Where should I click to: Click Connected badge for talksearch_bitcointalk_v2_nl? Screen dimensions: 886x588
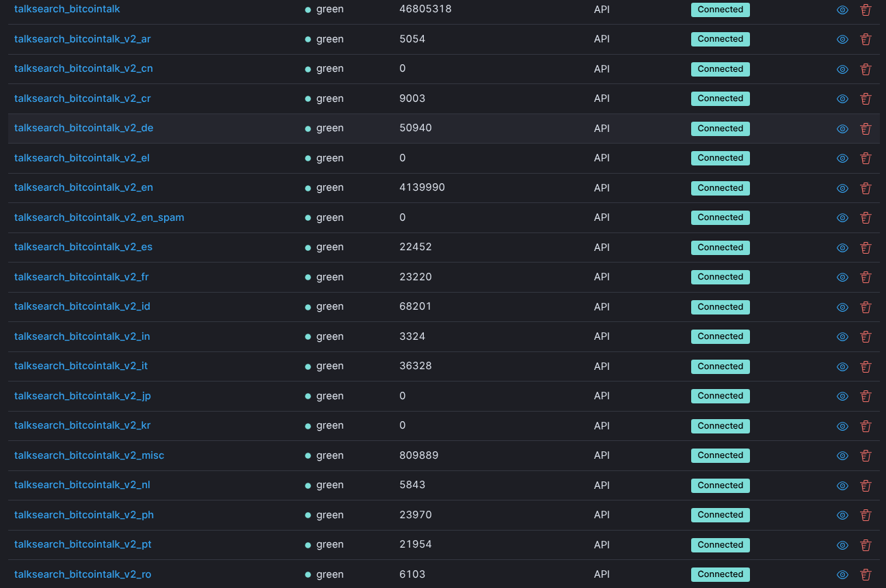721,485
